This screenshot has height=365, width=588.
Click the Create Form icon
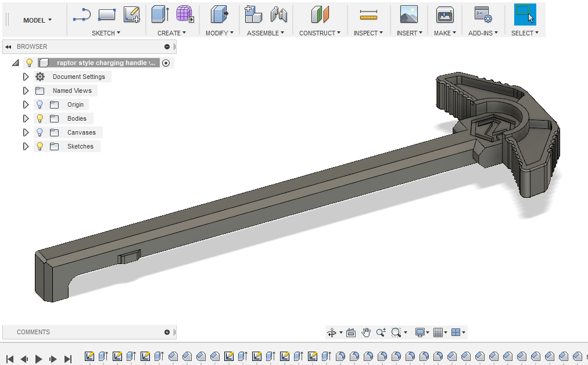(x=185, y=15)
